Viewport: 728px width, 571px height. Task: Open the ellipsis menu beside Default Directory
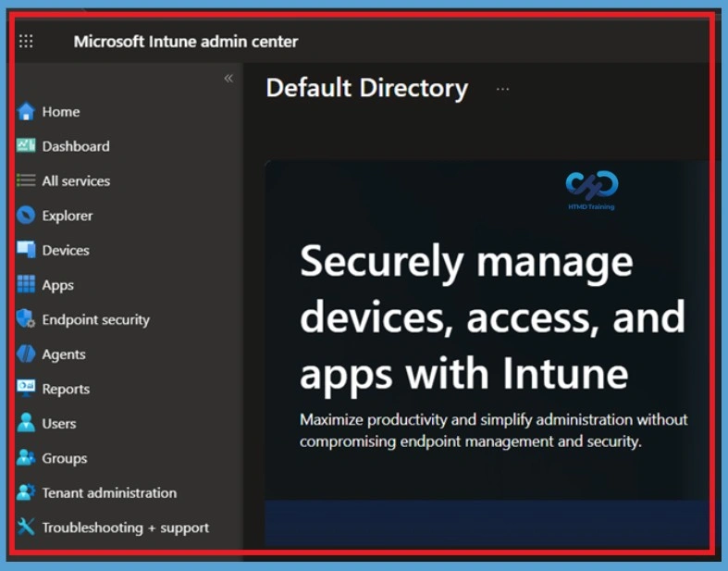[x=503, y=89]
